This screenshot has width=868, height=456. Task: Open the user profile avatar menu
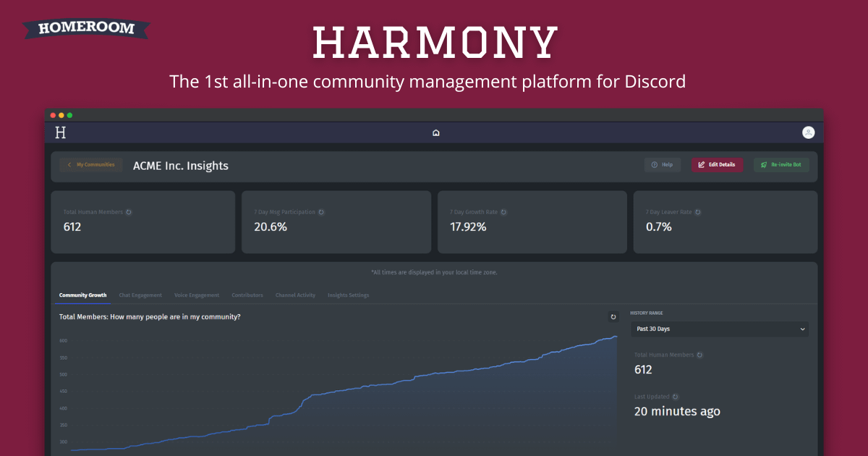click(808, 132)
